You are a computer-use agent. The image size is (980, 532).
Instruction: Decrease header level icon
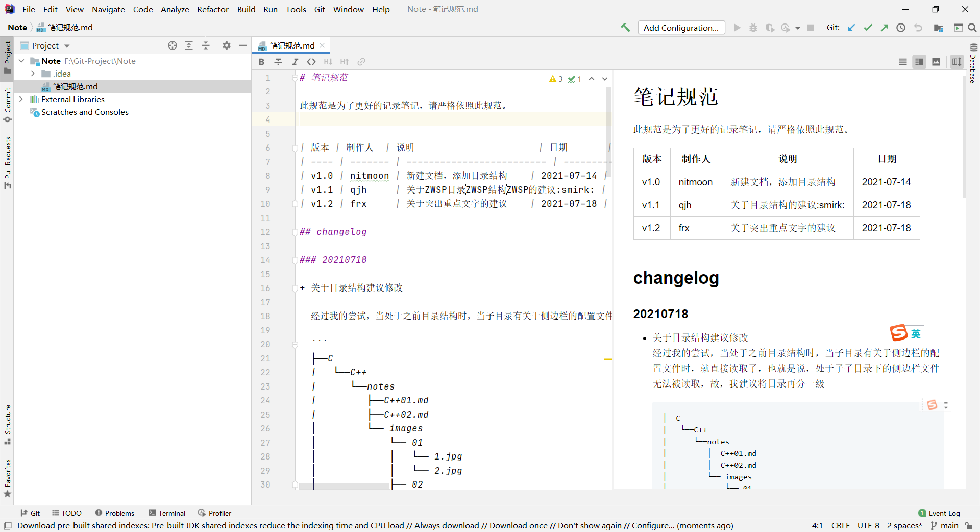click(x=328, y=62)
